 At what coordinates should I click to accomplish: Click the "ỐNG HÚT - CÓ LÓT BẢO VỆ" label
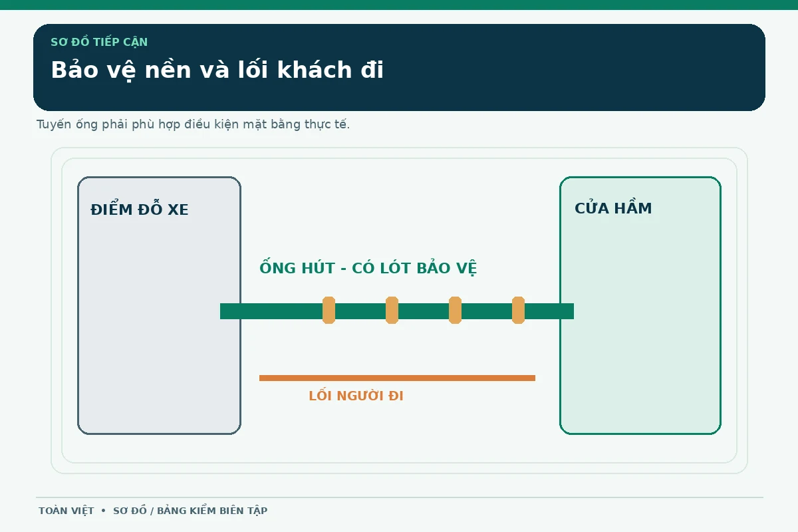pos(368,268)
